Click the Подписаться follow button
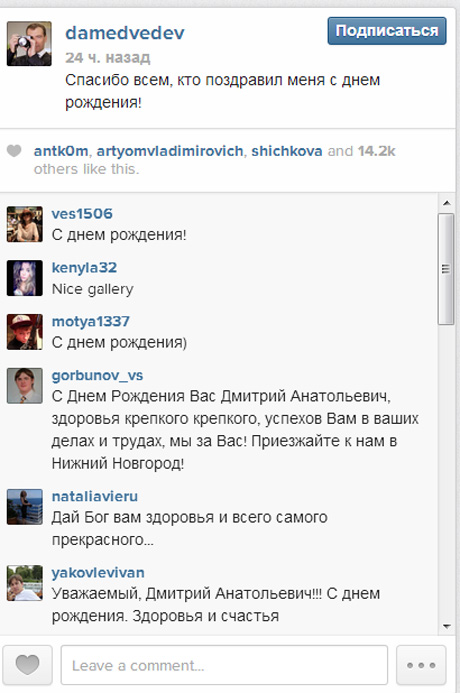This screenshot has width=460, height=693. point(387,31)
